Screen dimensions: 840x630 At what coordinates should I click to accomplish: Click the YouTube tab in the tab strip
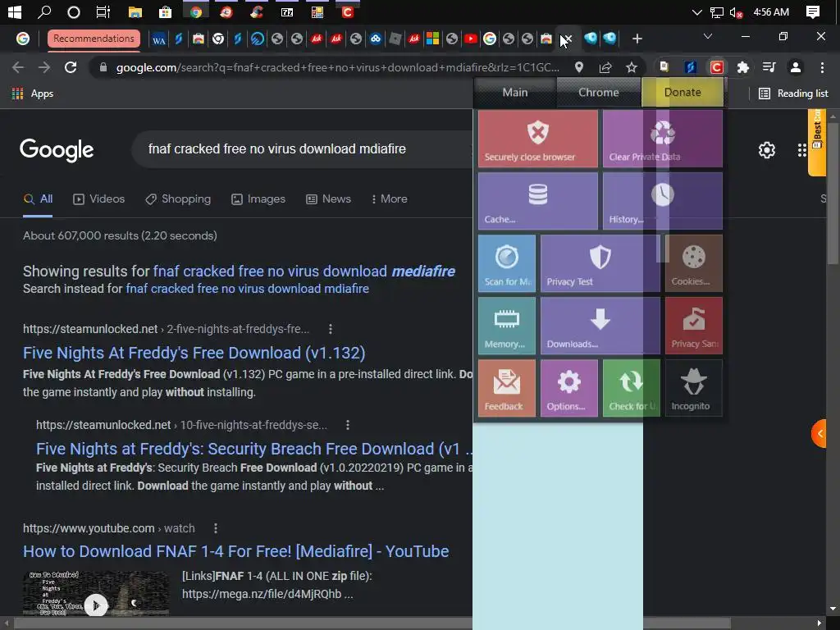(470, 39)
